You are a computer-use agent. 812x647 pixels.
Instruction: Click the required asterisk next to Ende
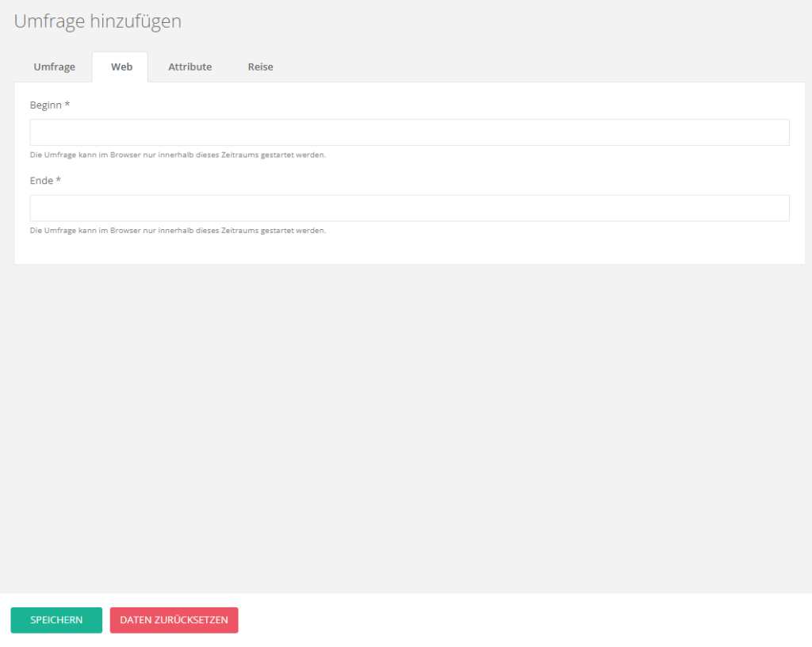[x=59, y=181]
